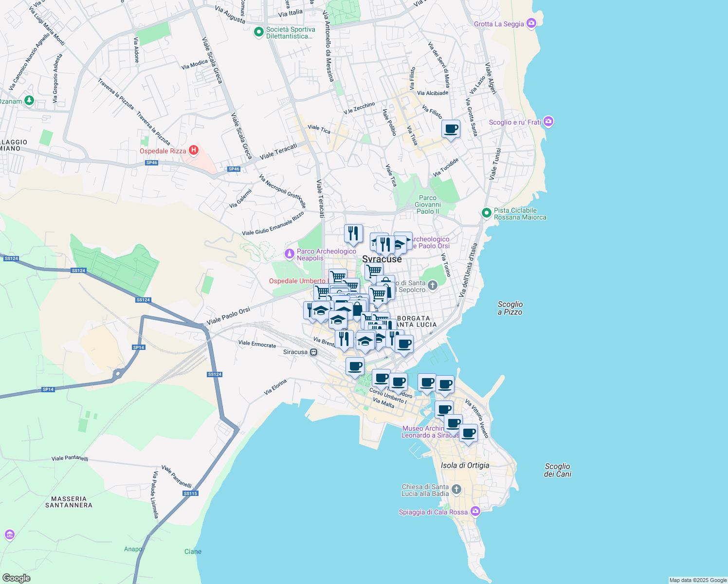Click coffee marker beside Borgata Santa Lucia label

[x=404, y=345]
